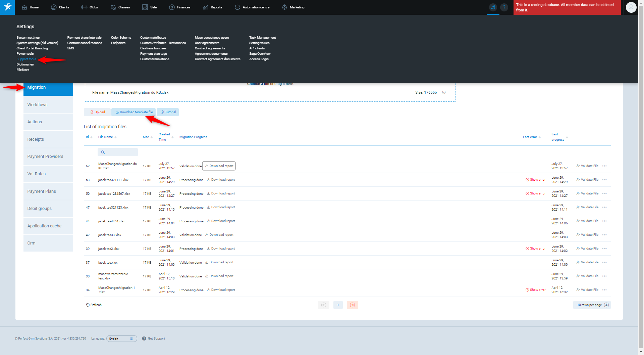Open the user profile avatar
Viewport: 644px width, 355px height.
631,7
